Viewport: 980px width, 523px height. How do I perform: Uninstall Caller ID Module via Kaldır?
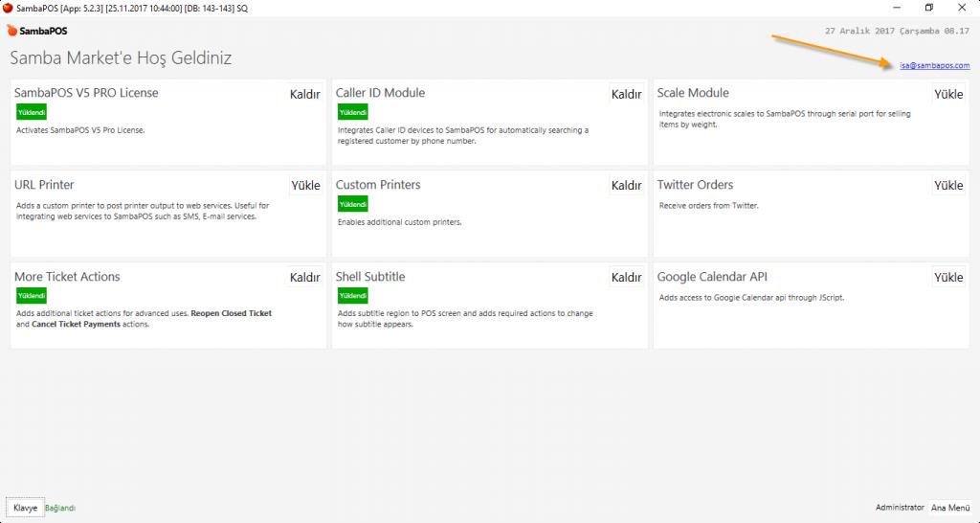point(626,94)
